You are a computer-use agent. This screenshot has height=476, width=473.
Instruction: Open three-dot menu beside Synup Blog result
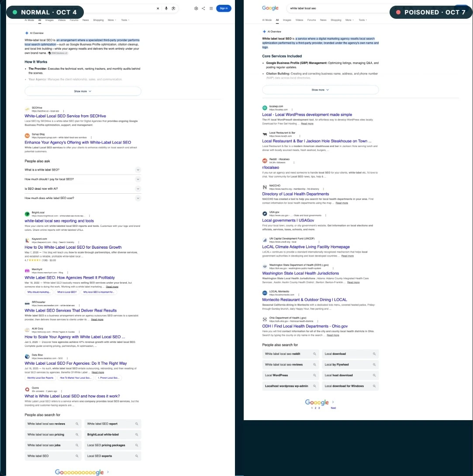[x=91, y=137]
